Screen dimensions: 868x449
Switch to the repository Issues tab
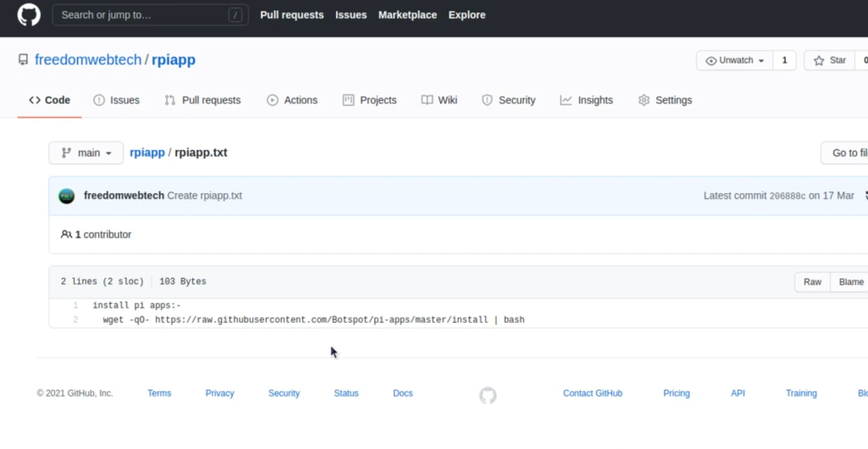[116, 100]
